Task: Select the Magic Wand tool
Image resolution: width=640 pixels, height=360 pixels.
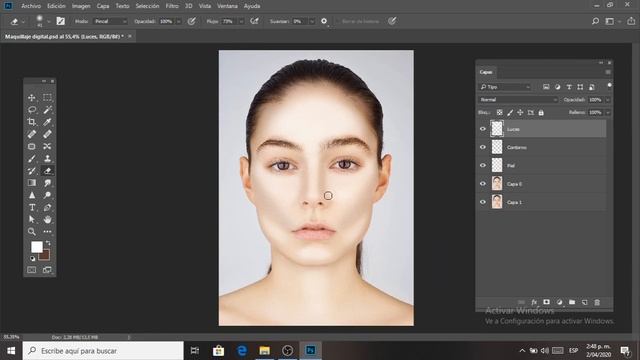Action: 47,110
